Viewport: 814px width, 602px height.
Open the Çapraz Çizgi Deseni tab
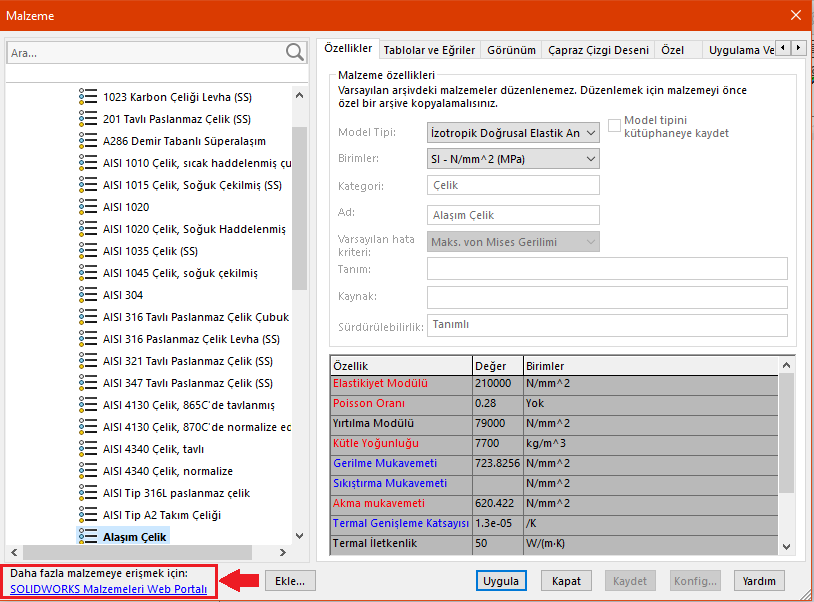click(598, 49)
